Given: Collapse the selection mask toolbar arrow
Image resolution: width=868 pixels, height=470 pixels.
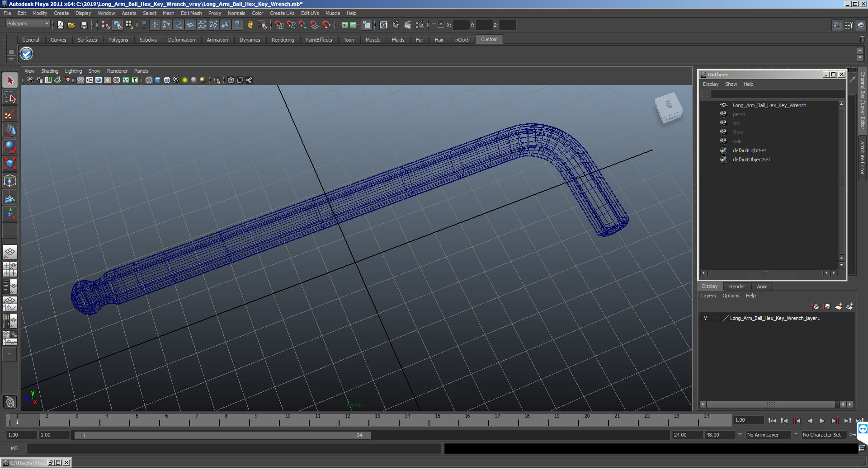Looking at the screenshot, I should tap(144, 25).
